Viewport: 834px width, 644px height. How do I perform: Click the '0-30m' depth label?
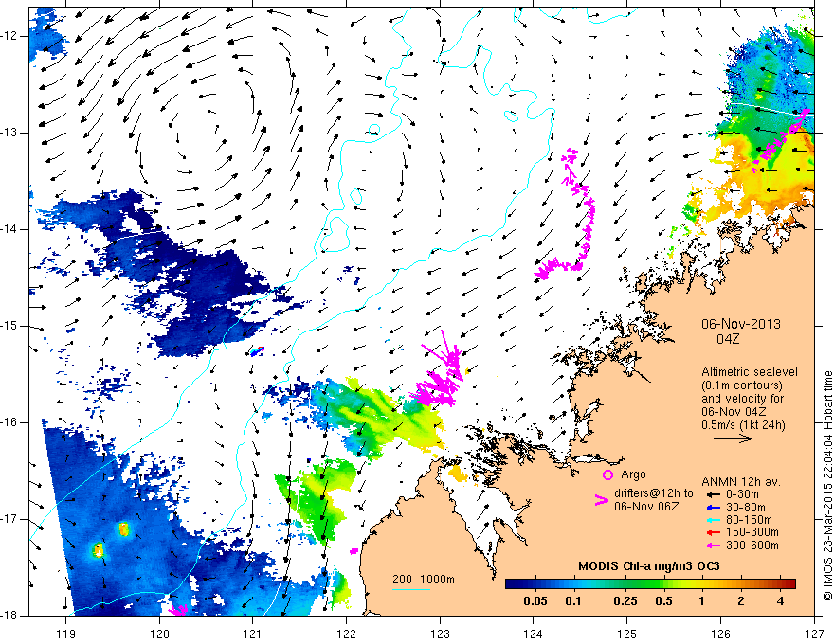tap(742, 494)
